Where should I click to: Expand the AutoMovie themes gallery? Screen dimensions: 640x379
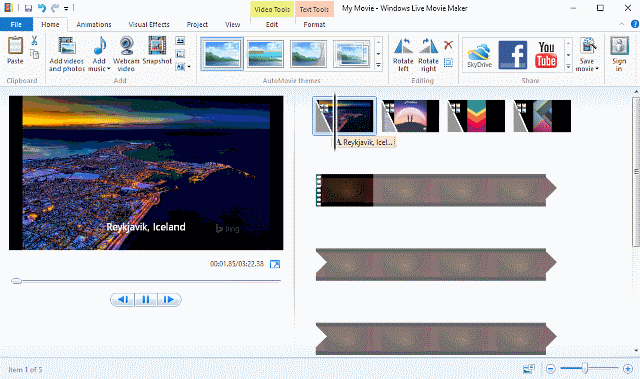pos(378,65)
